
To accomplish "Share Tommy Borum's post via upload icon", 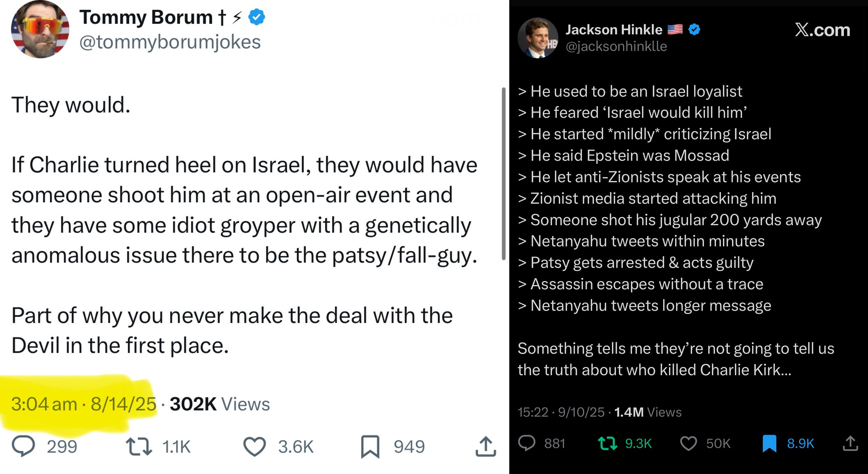I will coord(486,446).
